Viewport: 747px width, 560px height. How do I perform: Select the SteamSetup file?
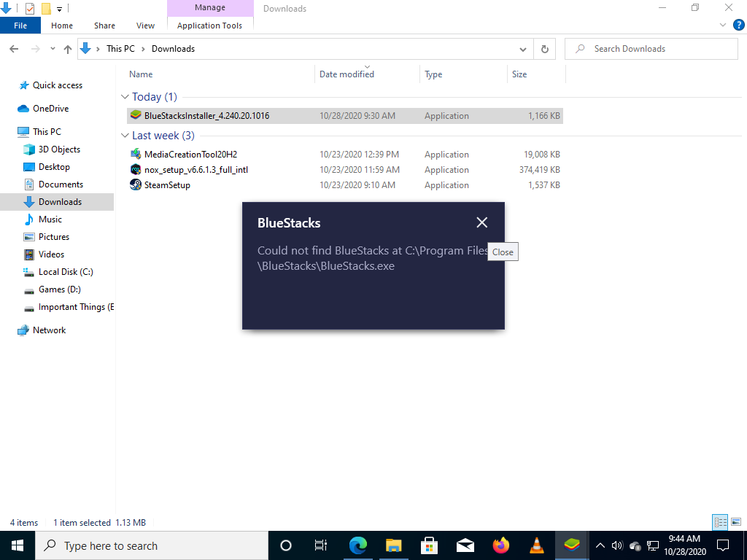345,184
